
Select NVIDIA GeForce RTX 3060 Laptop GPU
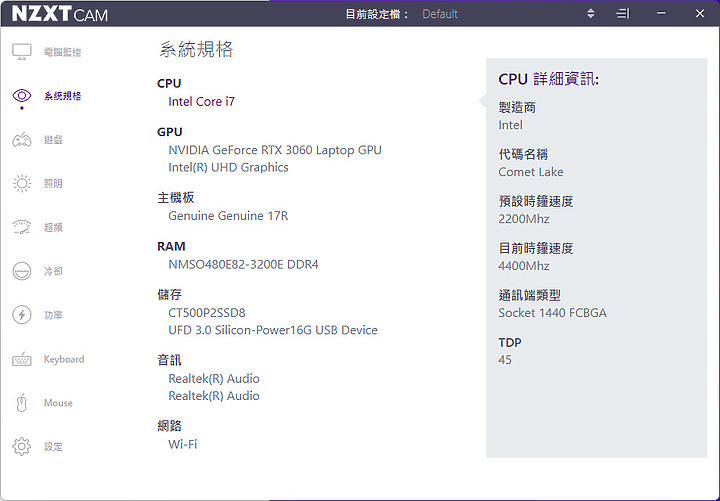point(275,150)
